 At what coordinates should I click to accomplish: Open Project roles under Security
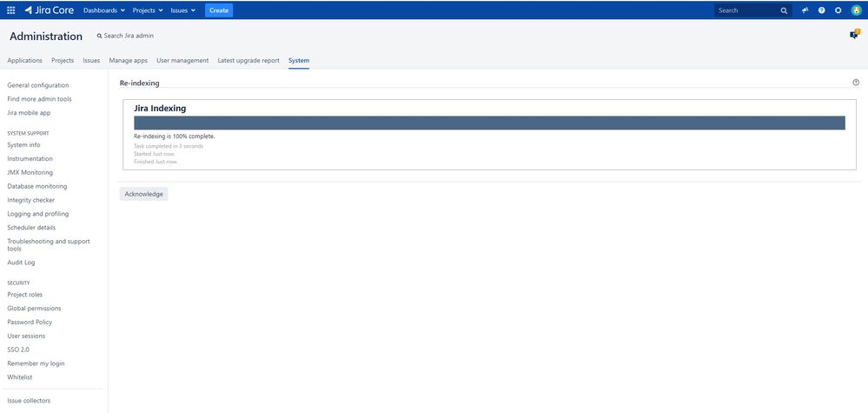click(x=25, y=295)
